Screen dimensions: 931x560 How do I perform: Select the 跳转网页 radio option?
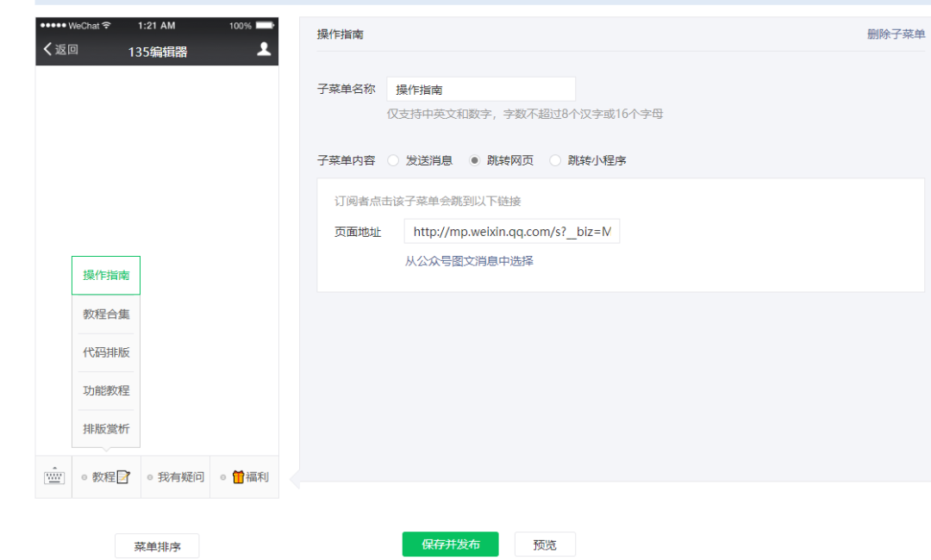tap(474, 160)
